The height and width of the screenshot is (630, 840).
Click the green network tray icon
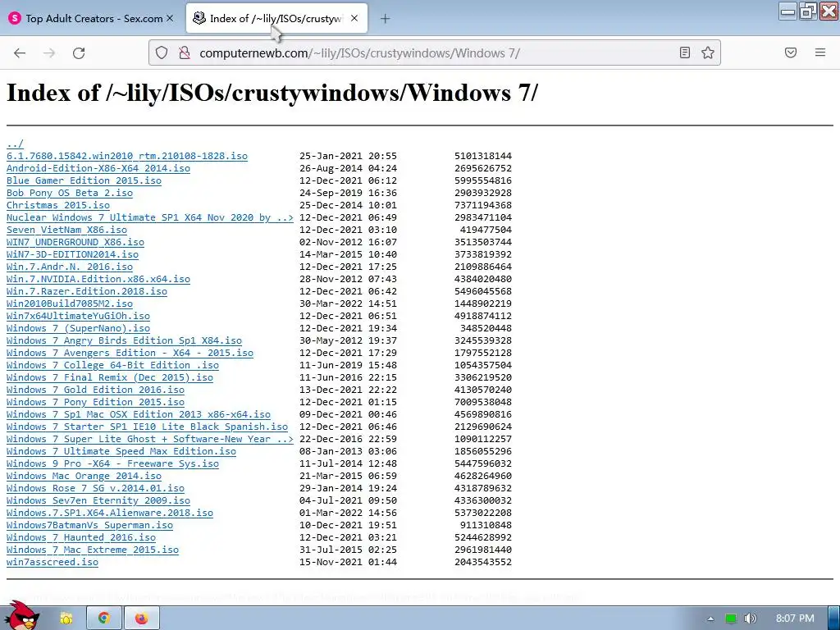pos(731,619)
